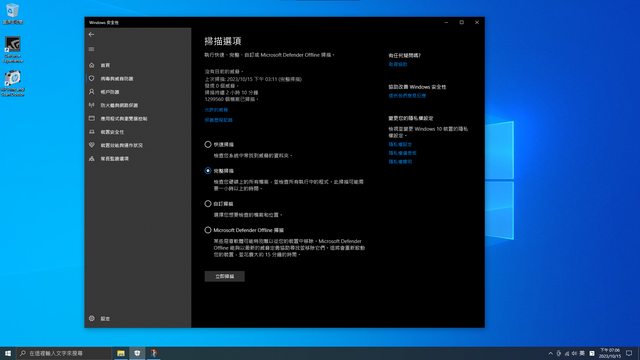Image resolution: width=640 pixels, height=360 pixels.
Task: Click the network icon in system tray
Action: 567,353
